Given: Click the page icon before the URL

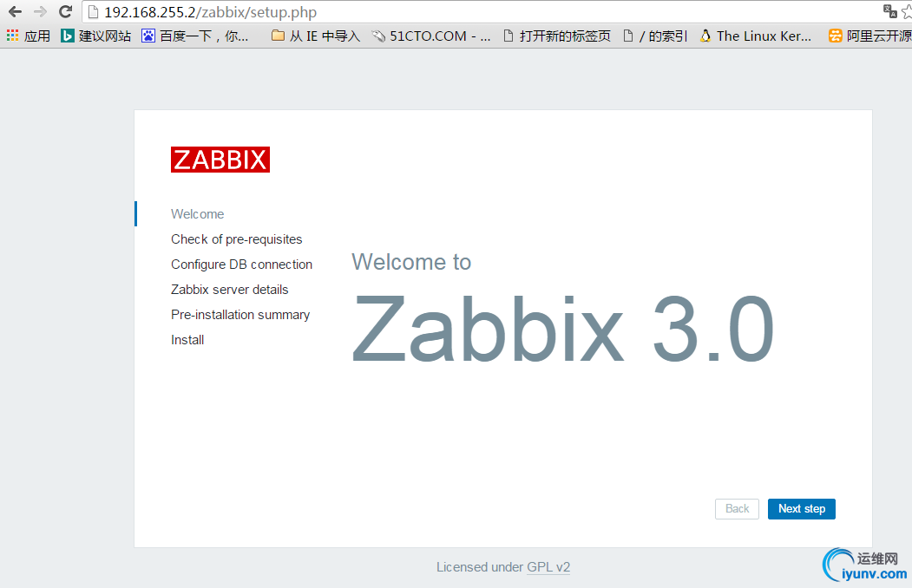Looking at the screenshot, I should (x=93, y=12).
